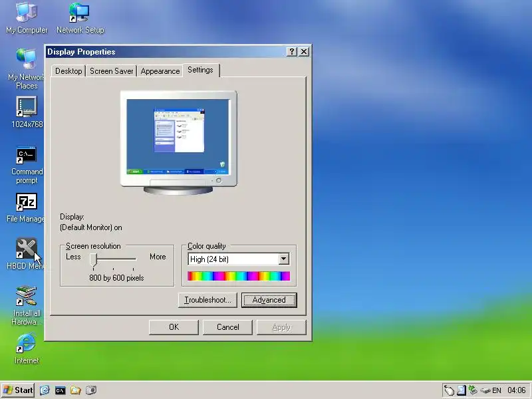
Task: Click the High (24 bit) combo box
Action: tap(239, 259)
